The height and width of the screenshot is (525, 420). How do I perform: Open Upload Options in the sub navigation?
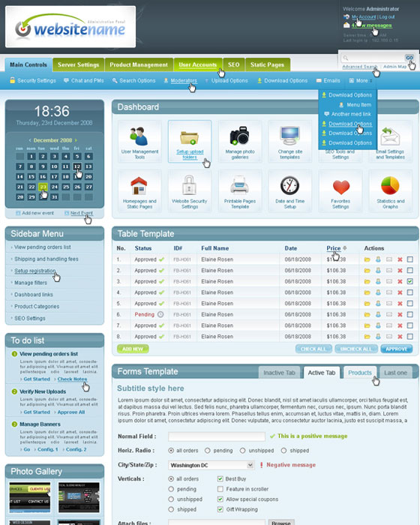[x=226, y=81]
